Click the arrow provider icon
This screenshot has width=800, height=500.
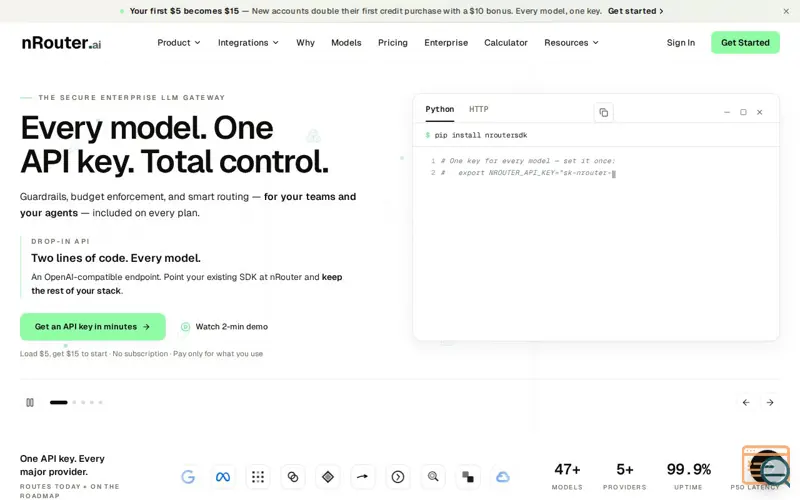click(x=363, y=477)
